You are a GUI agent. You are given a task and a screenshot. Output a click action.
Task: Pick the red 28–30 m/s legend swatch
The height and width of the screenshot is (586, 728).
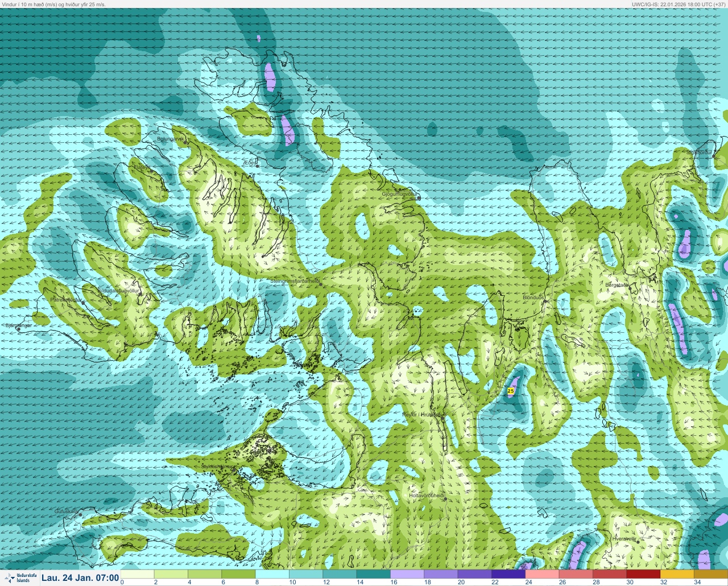pos(610,574)
